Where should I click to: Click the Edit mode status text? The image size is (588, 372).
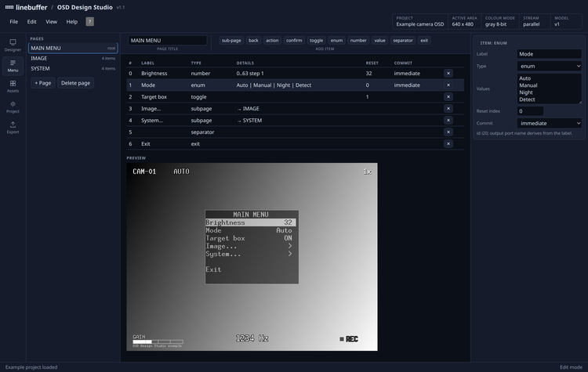click(571, 367)
